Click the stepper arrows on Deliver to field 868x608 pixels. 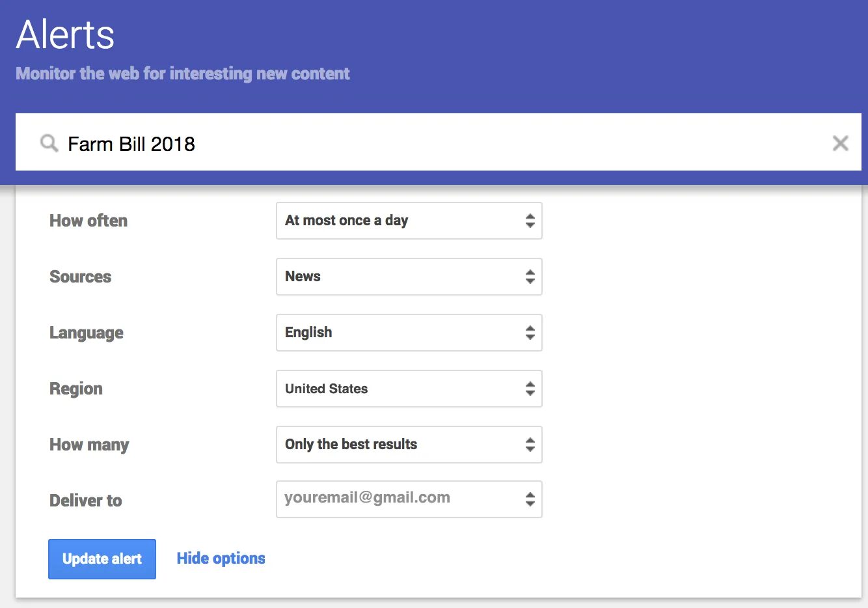[x=530, y=499]
